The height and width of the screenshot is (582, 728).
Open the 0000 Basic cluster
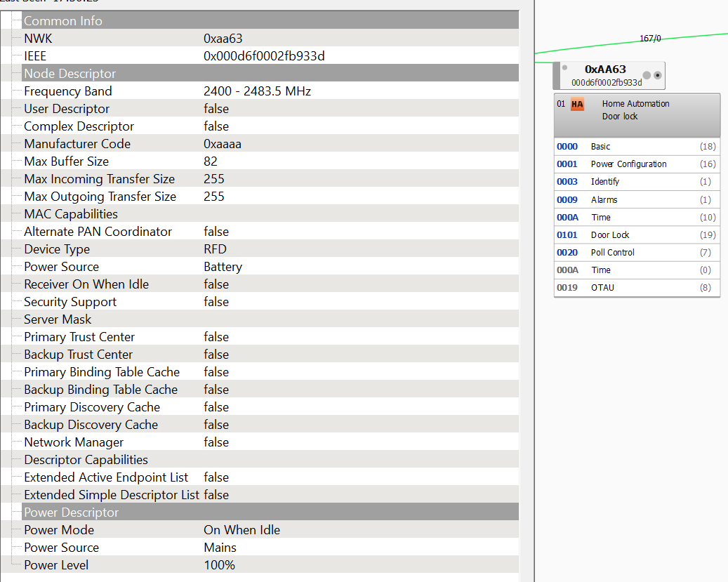(637, 146)
